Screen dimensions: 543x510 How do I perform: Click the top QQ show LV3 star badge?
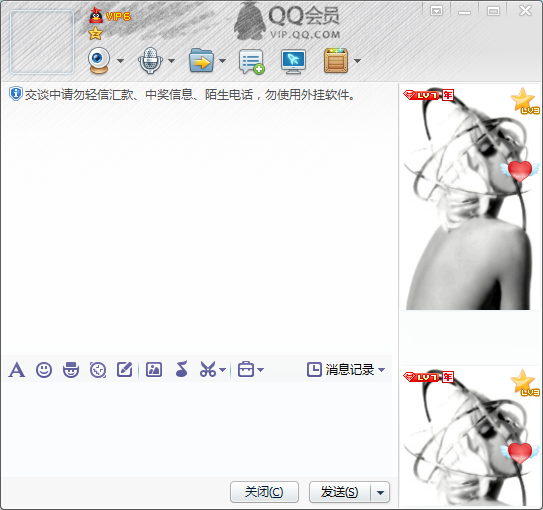click(525, 101)
